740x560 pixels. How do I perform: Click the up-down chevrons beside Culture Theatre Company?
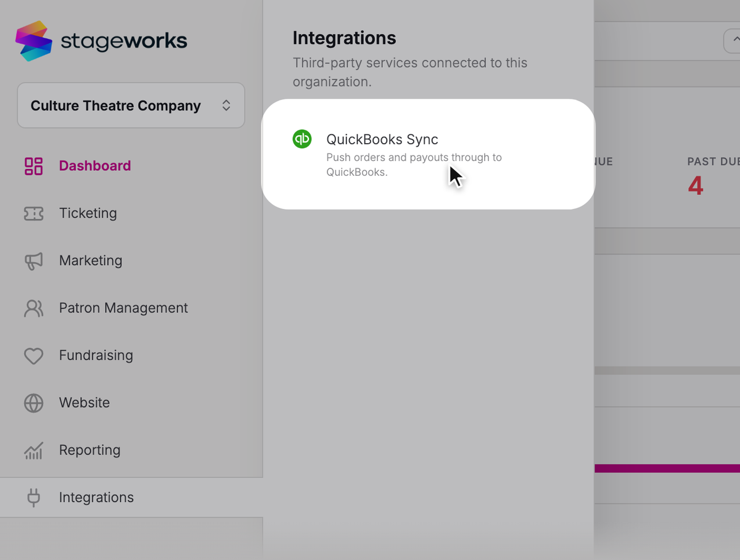(x=226, y=105)
